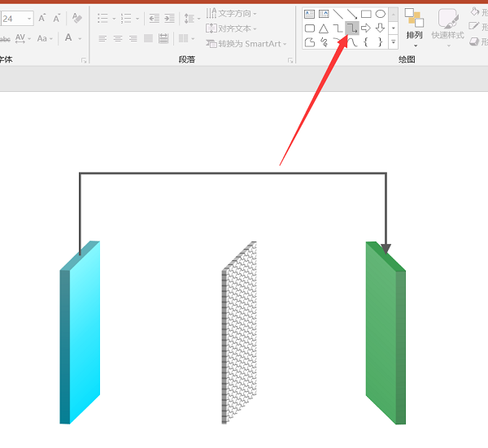Select the elbow arrow connector shape
This screenshot has width=488, height=448.
(x=351, y=28)
